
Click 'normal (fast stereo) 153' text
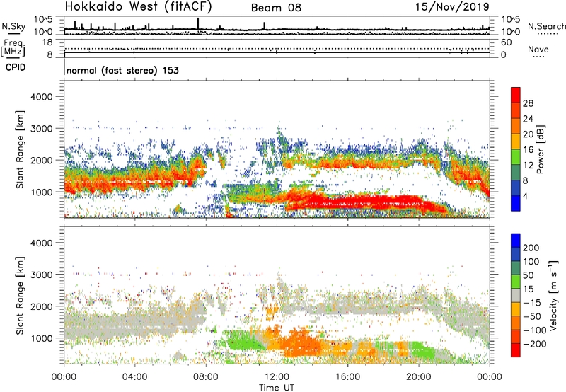[x=122, y=70]
